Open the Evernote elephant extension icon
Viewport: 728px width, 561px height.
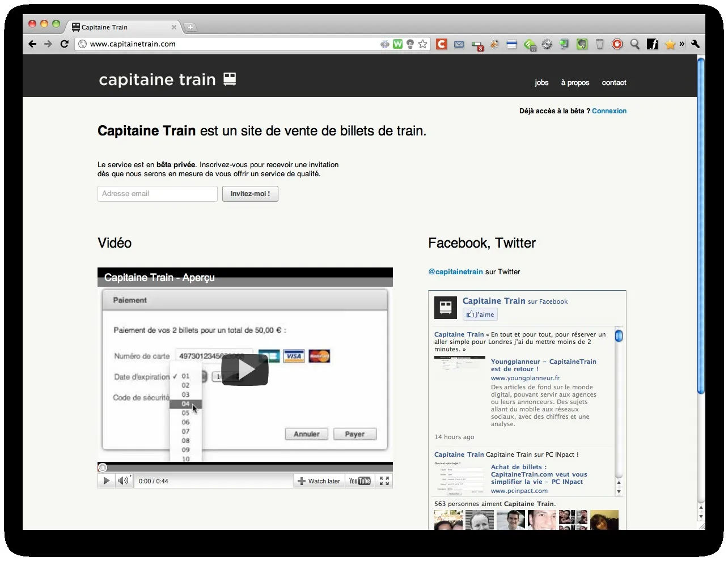tap(582, 44)
